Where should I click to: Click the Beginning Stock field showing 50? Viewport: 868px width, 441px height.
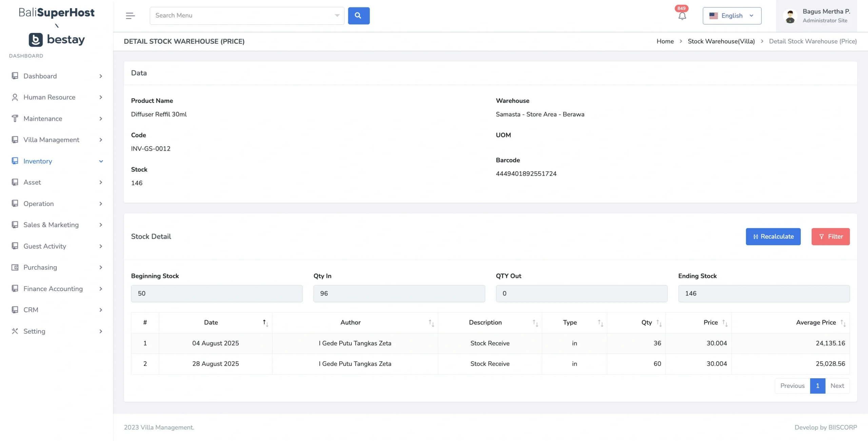(217, 293)
